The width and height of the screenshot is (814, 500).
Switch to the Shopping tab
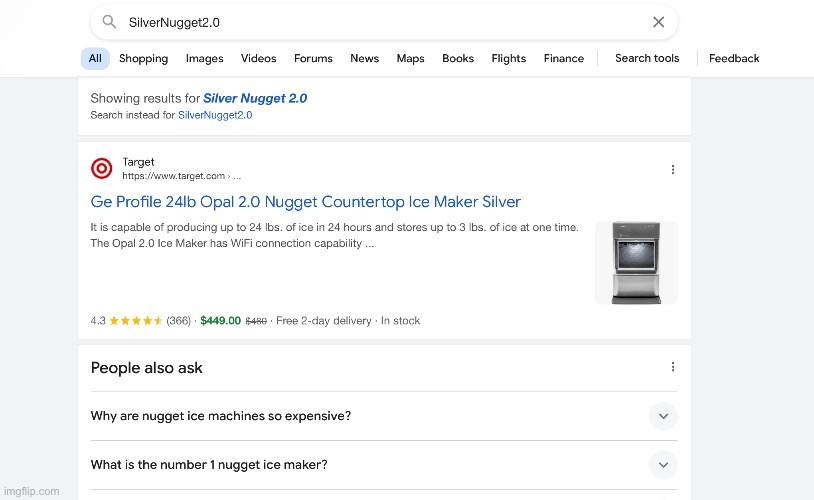[x=143, y=58]
